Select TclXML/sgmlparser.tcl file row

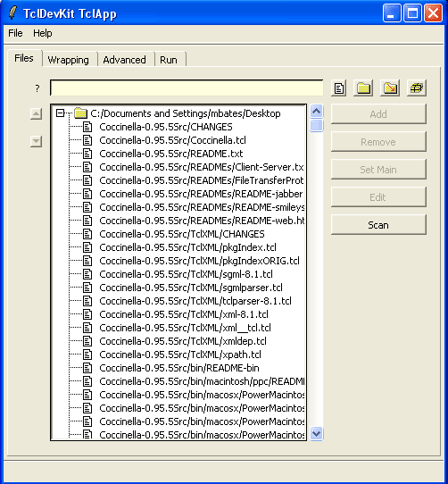191,288
